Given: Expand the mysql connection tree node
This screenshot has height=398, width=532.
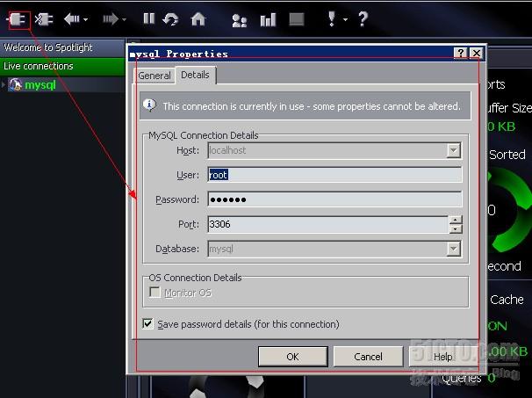Looking at the screenshot, I should (4, 84).
